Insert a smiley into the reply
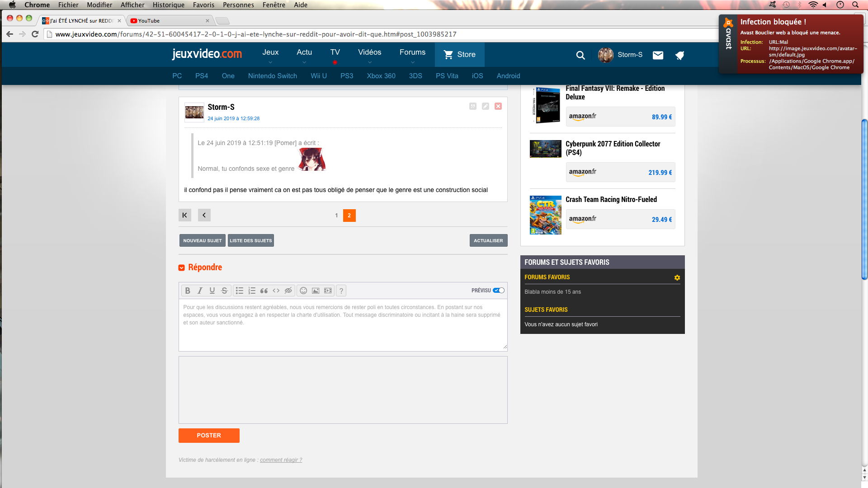This screenshot has width=868, height=488. click(x=303, y=291)
